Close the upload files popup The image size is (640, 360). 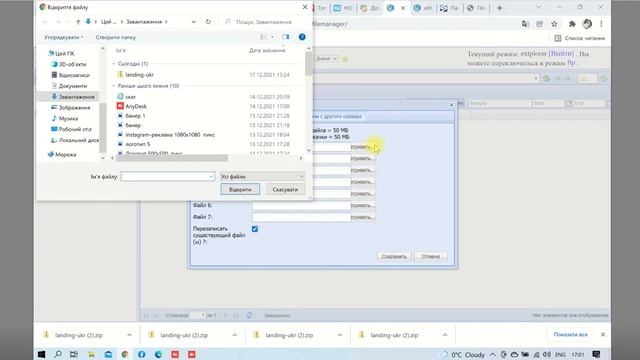(x=451, y=104)
